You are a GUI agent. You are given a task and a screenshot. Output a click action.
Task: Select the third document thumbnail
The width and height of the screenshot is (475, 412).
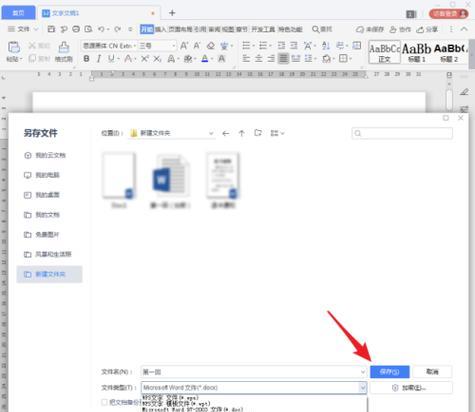point(223,180)
